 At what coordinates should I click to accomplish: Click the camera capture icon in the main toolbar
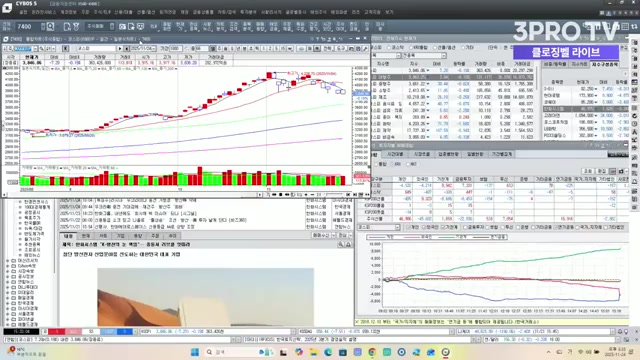click(122, 27)
